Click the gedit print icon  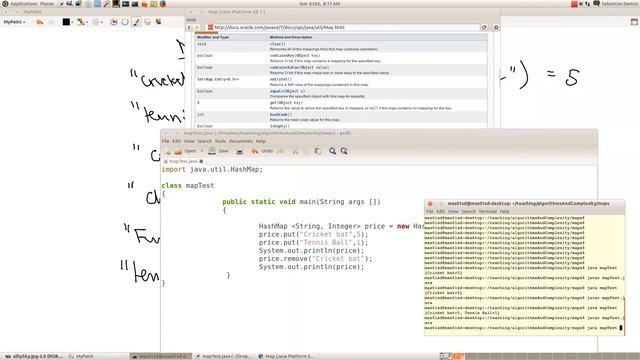click(x=240, y=151)
